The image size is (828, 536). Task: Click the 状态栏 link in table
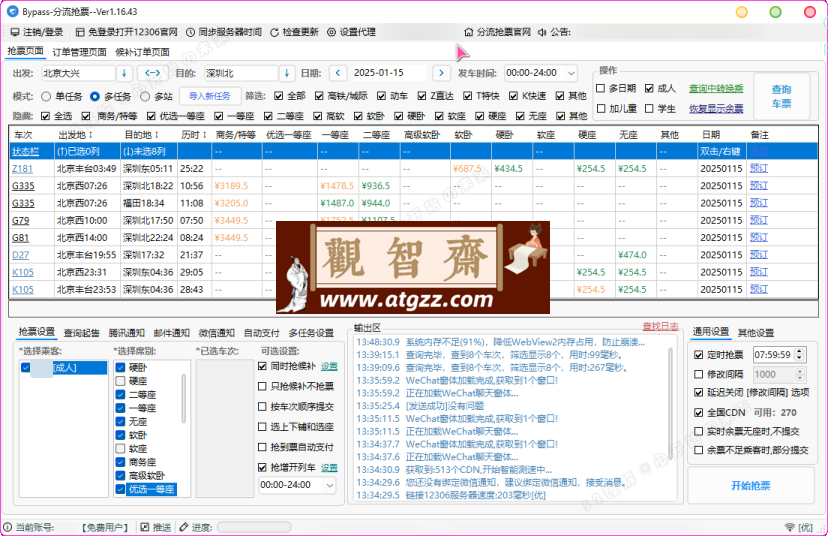25,151
